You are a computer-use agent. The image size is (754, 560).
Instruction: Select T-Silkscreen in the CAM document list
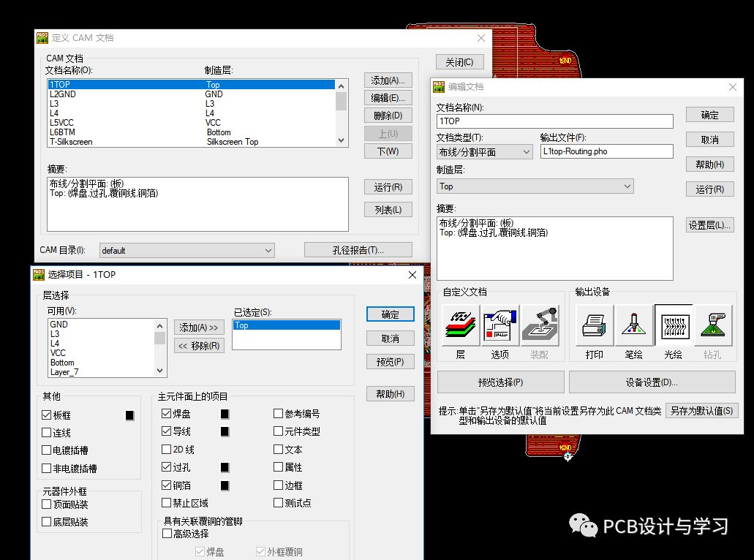[x=192, y=142]
